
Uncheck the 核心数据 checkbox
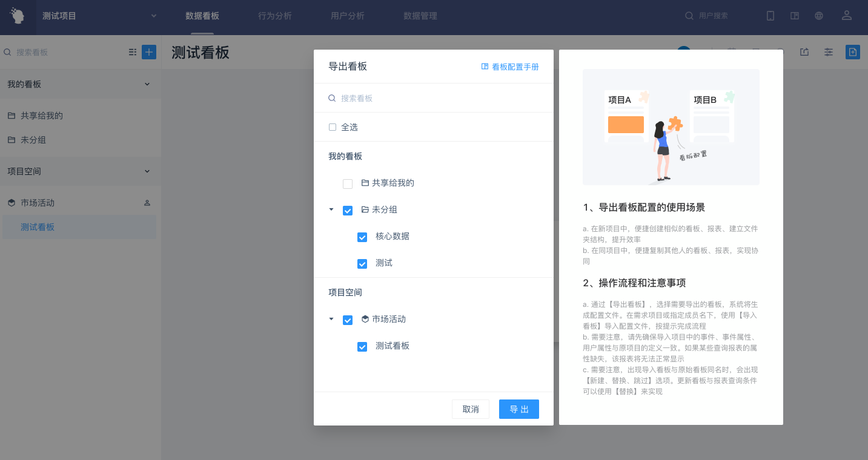(362, 237)
